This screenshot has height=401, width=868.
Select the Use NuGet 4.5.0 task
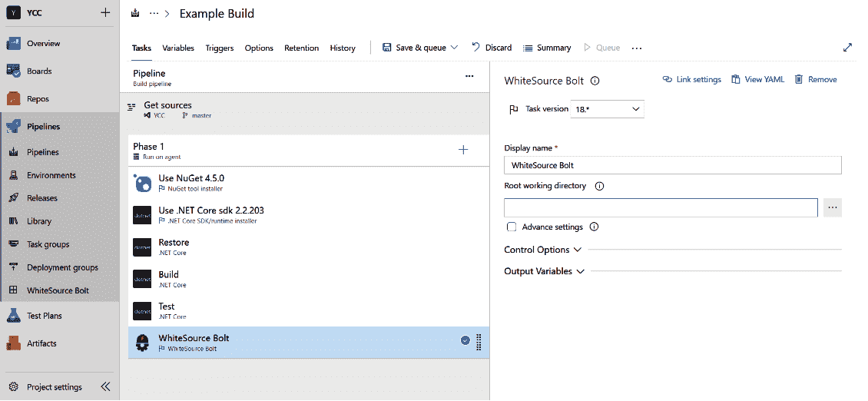pyautogui.click(x=309, y=184)
